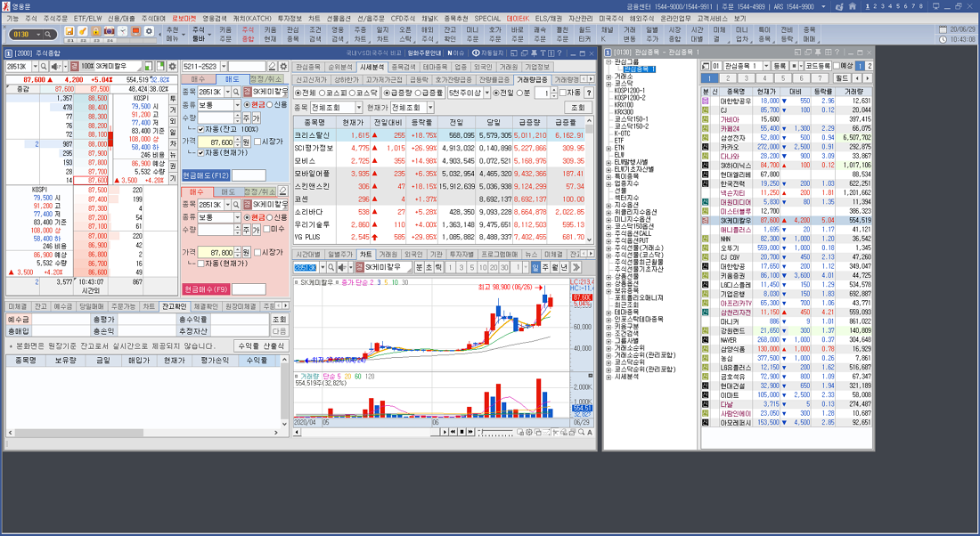Click the A text icon in the chart's bottom toolbar
Screen dimensions: 980x536
coord(590,433)
